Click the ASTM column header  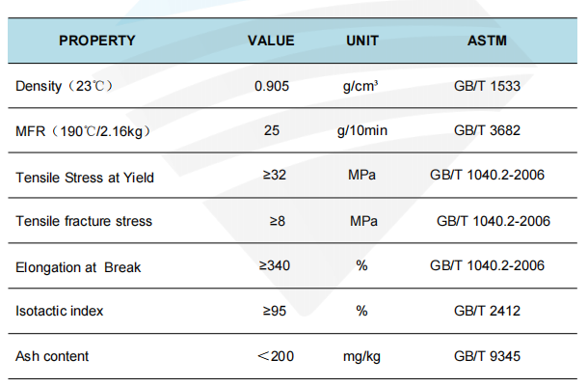(x=487, y=41)
